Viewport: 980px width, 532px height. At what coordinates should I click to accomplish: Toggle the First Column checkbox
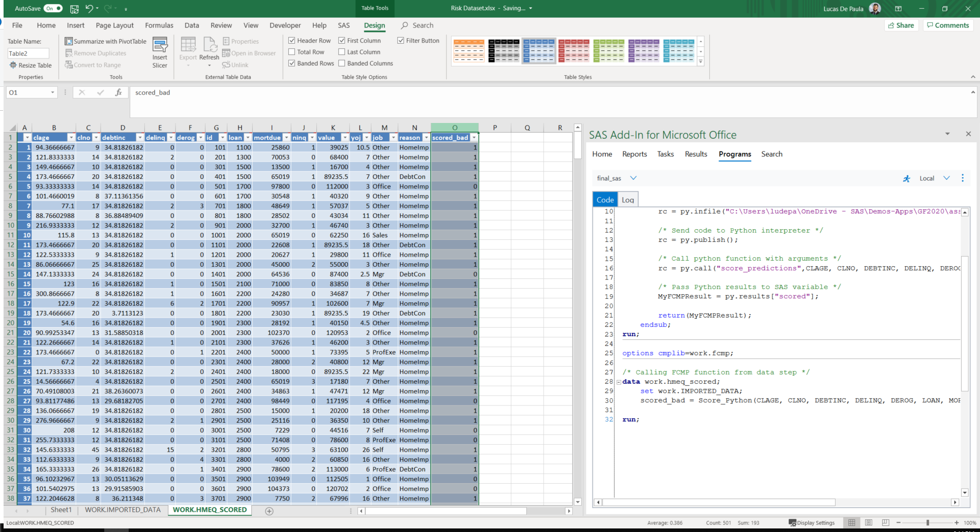pos(342,41)
